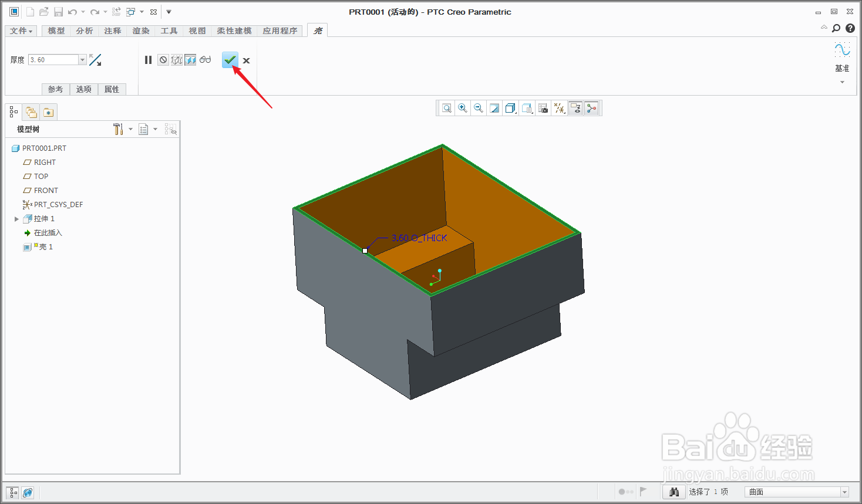862x504 pixels.
Task: Switch to the 视图 tab
Action: (197, 31)
